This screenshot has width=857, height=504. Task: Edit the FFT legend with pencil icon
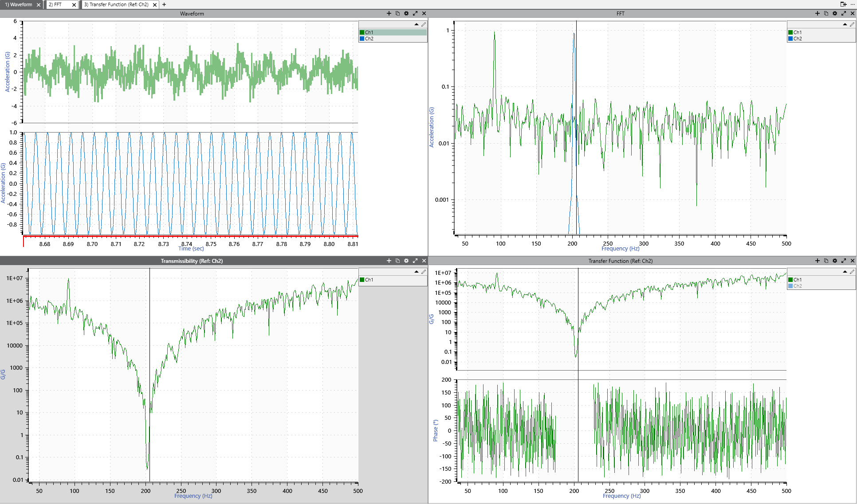852,24
